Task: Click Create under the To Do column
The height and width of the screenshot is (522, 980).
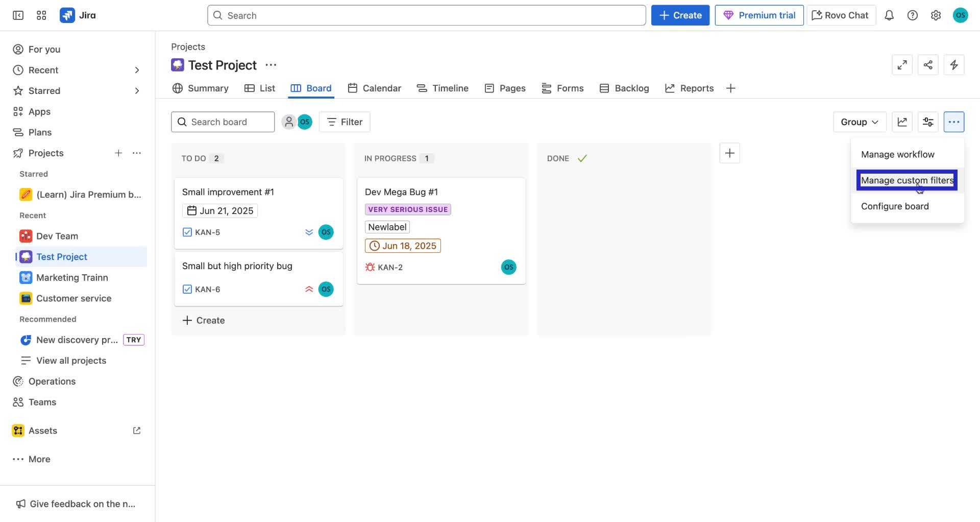Action: point(203,320)
